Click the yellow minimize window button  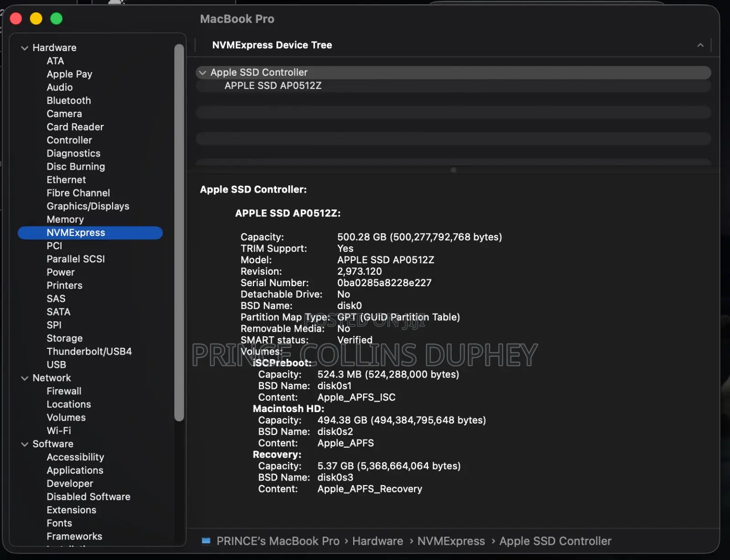pos(36,19)
